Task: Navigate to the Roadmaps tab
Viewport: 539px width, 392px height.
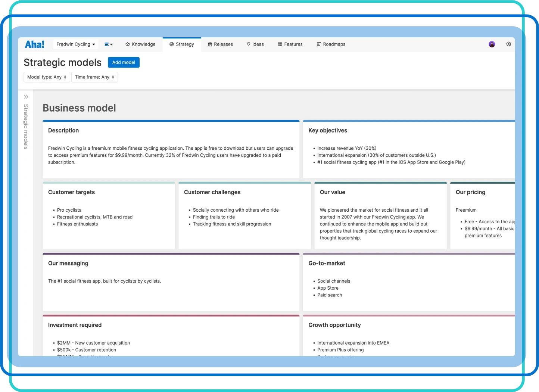Action: point(331,44)
